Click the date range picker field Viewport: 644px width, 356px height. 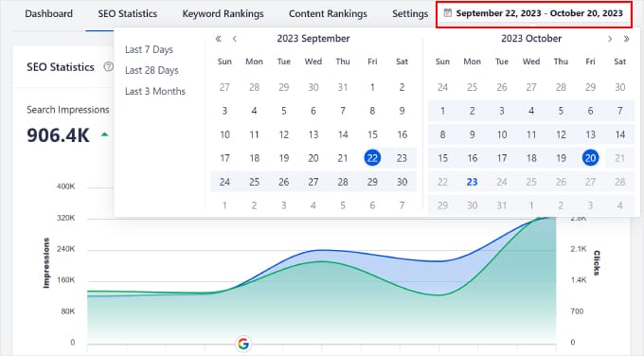tap(533, 13)
